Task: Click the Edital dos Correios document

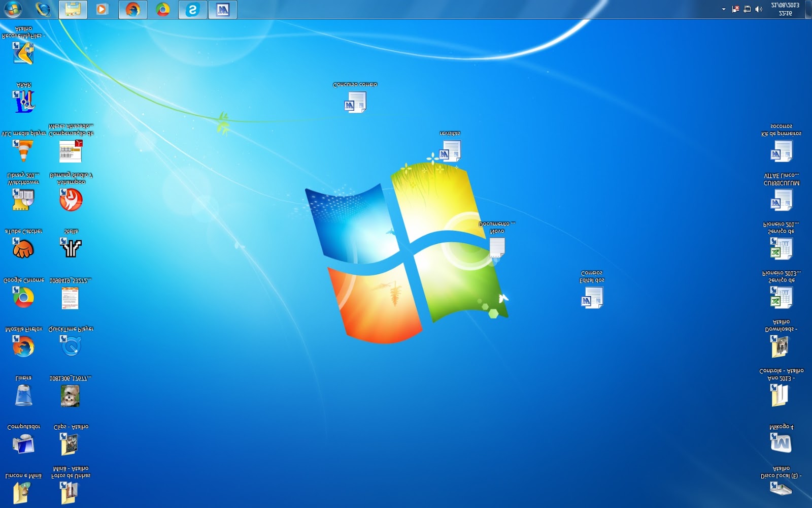Action: pos(592,297)
